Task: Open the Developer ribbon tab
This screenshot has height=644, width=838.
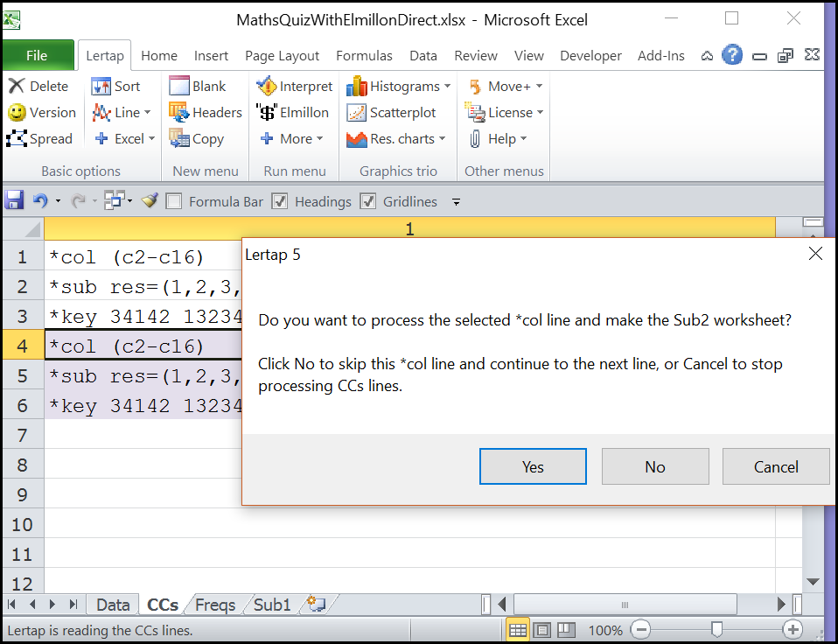Action: click(x=590, y=56)
